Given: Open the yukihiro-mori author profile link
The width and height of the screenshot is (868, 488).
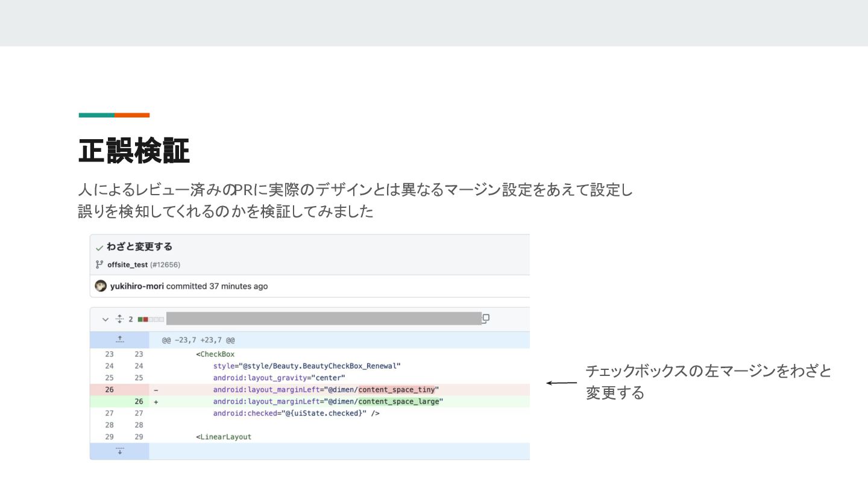Looking at the screenshot, I should tap(137, 286).
